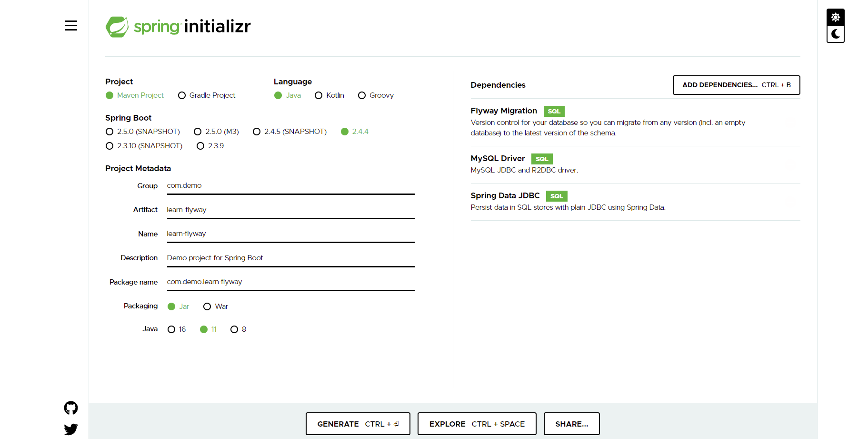Open the Twitter bird icon link

point(71,429)
